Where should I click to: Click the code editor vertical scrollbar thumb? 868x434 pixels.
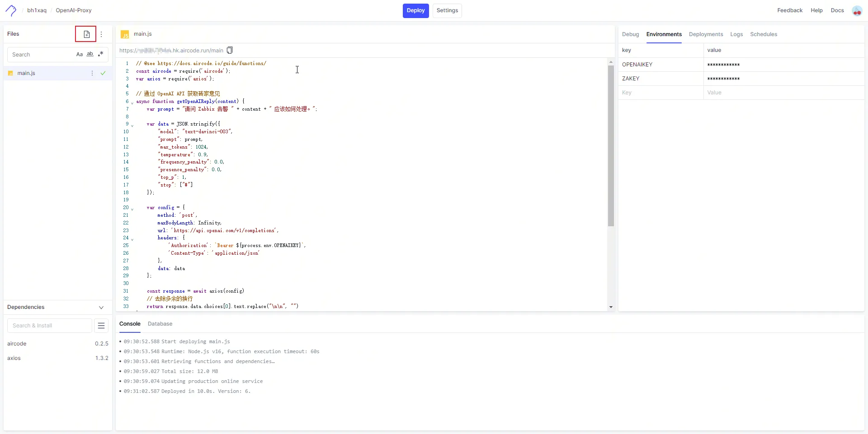pos(611,145)
